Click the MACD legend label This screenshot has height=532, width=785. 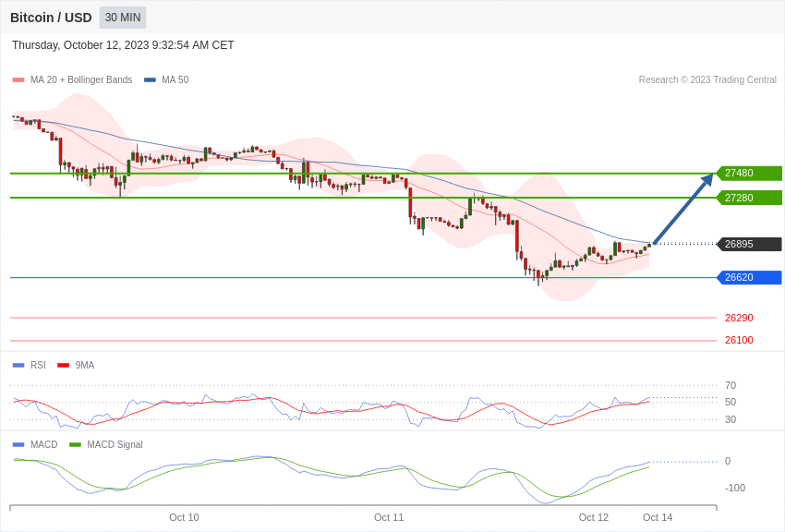(x=44, y=444)
